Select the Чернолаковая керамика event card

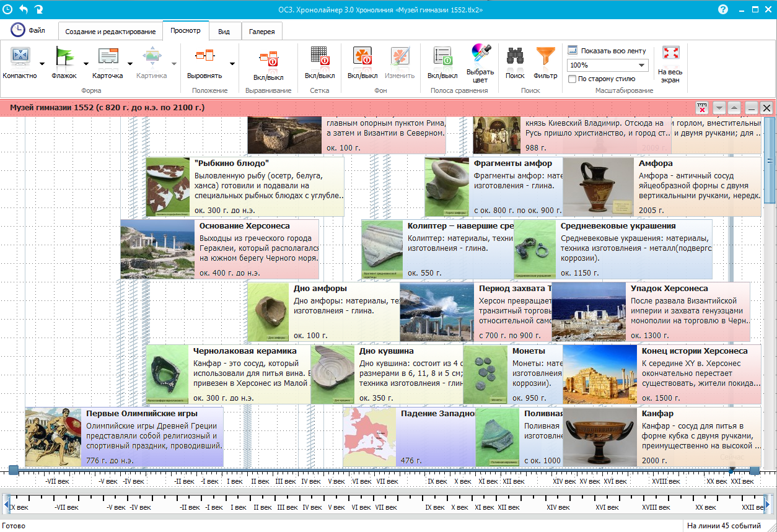pyautogui.click(x=229, y=374)
